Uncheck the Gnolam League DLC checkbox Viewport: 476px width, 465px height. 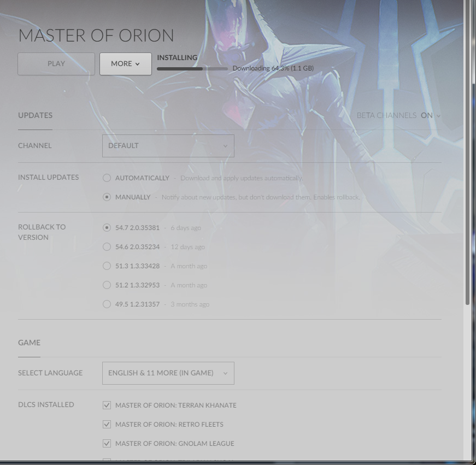tap(107, 444)
